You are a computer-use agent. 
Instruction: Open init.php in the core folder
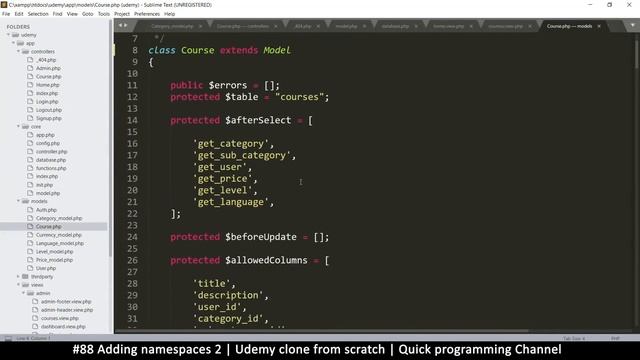pos(44,185)
